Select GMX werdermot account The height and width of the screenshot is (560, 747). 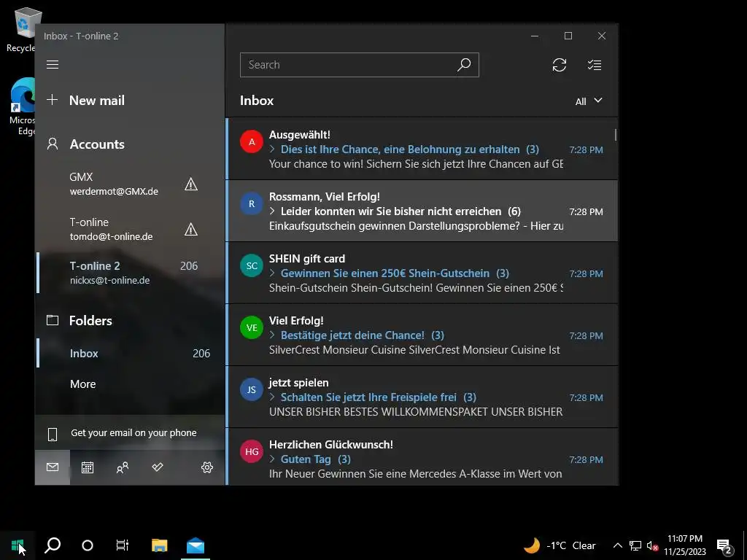pos(130,184)
